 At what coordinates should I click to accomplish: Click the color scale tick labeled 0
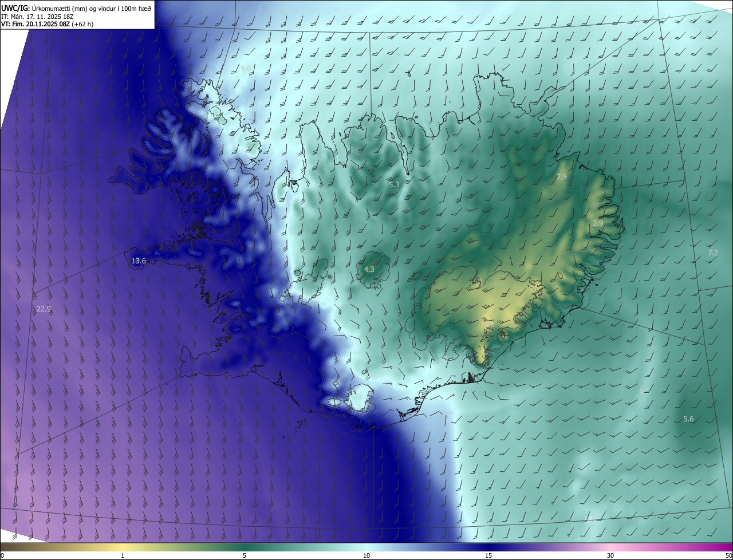click(x=2, y=555)
